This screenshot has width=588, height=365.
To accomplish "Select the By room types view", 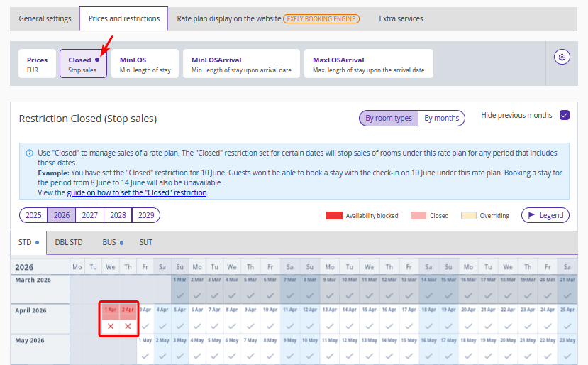I will click(x=388, y=119).
